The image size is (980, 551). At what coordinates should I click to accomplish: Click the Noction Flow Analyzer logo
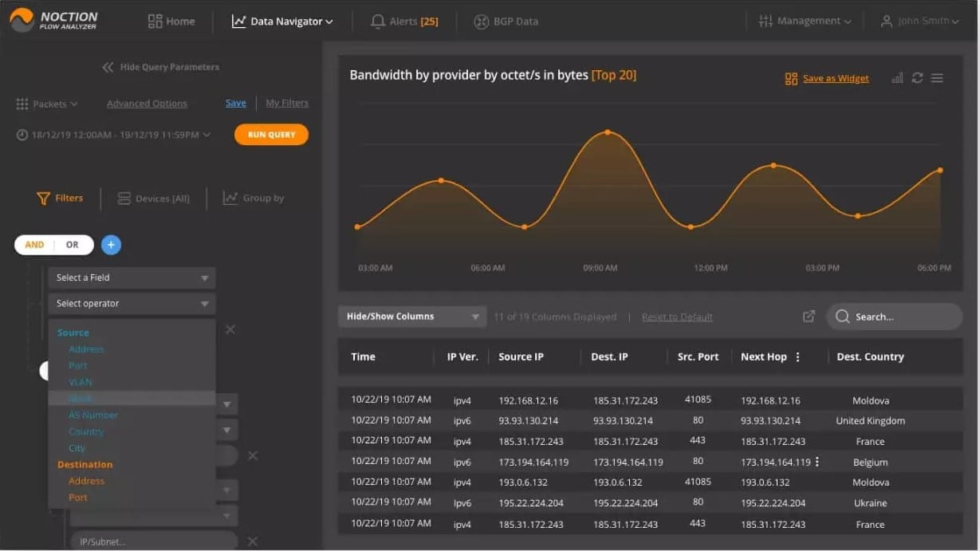pyautogui.click(x=54, y=21)
